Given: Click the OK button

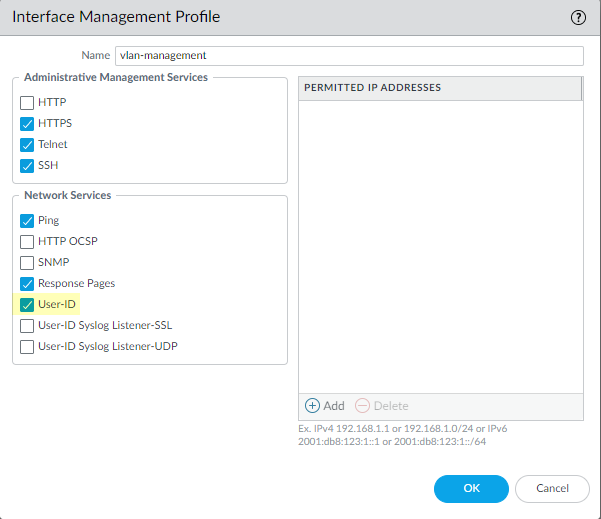Looking at the screenshot, I should tap(470, 488).
